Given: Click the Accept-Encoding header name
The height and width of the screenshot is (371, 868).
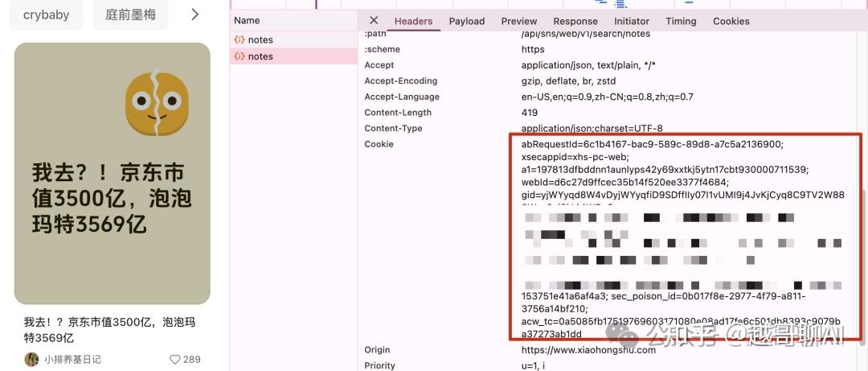Looking at the screenshot, I should pos(401,81).
